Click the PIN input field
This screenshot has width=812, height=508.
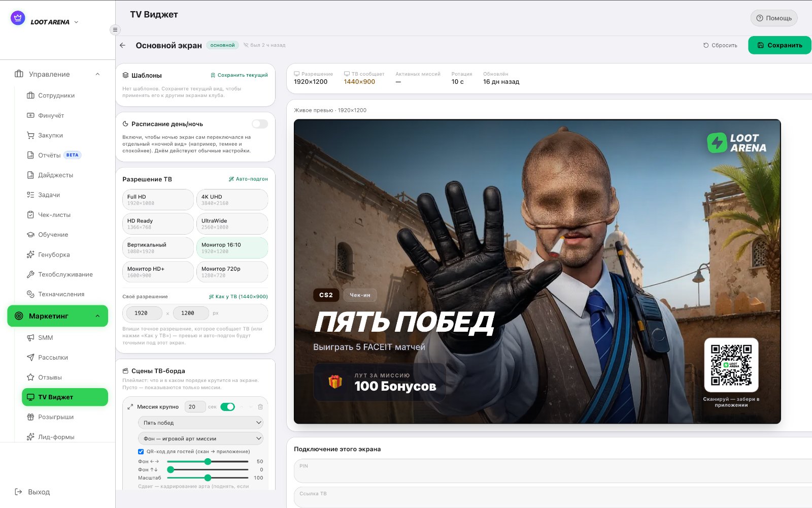553,471
